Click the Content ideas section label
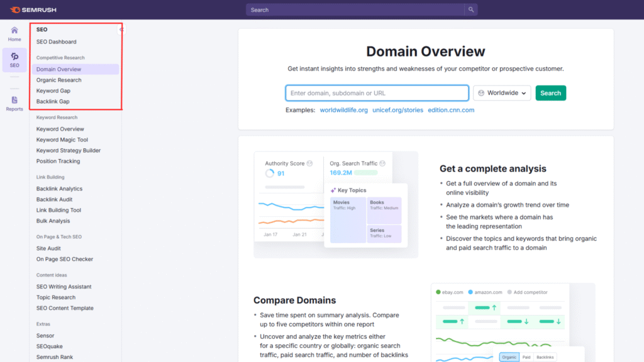This screenshot has height=362, width=644. click(x=52, y=275)
